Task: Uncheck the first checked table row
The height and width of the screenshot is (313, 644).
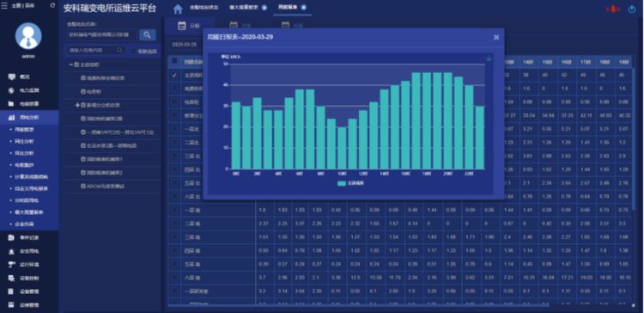Action: (x=174, y=76)
